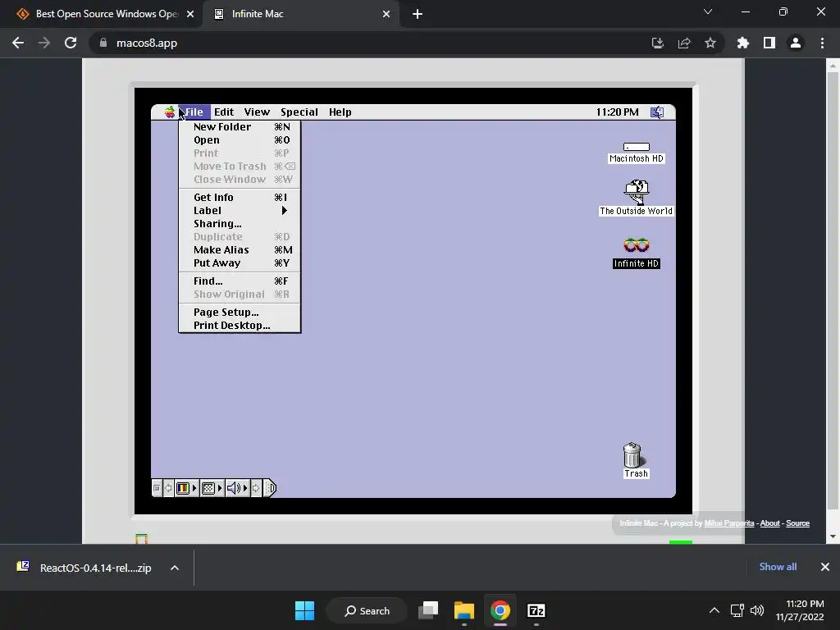This screenshot has height=630, width=840.
Task: Open the Mac Help menu
Action: (340, 112)
